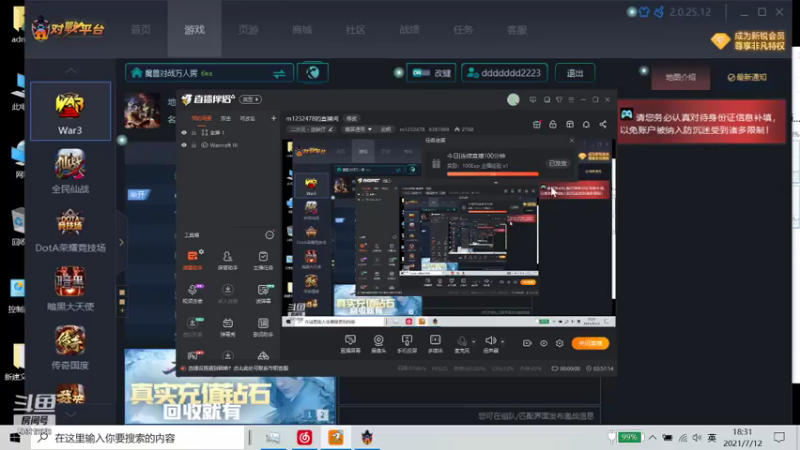Click the layout icon beside the bell
The image size is (800, 450).
point(570,124)
